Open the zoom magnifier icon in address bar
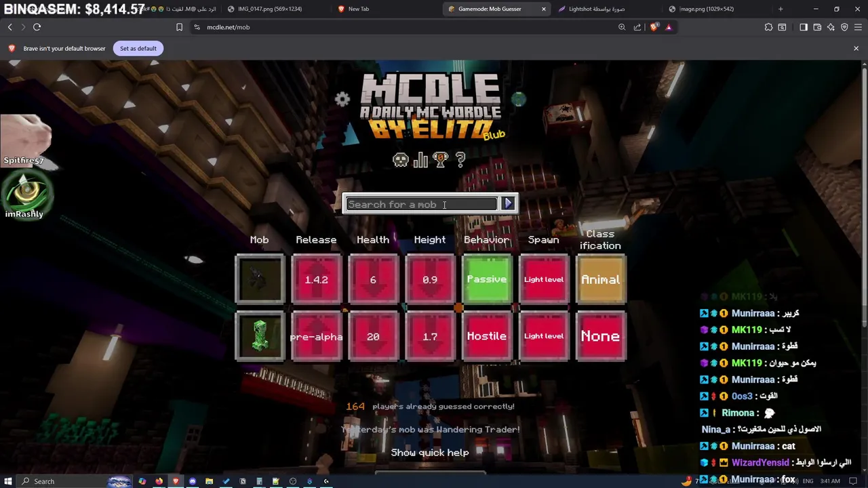The width and height of the screenshot is (868, 488). [622, 27]
